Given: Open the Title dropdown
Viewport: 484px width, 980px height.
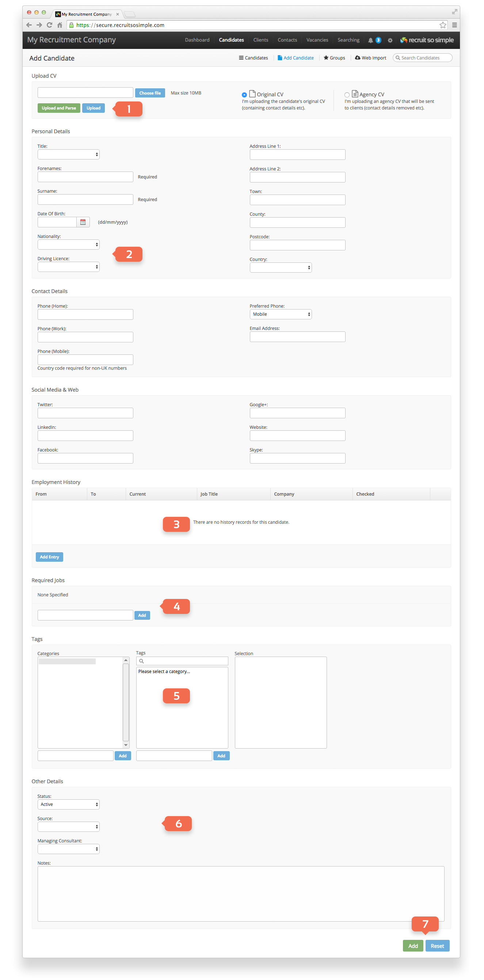Looking at the screenshot, I should click(69, 154).
